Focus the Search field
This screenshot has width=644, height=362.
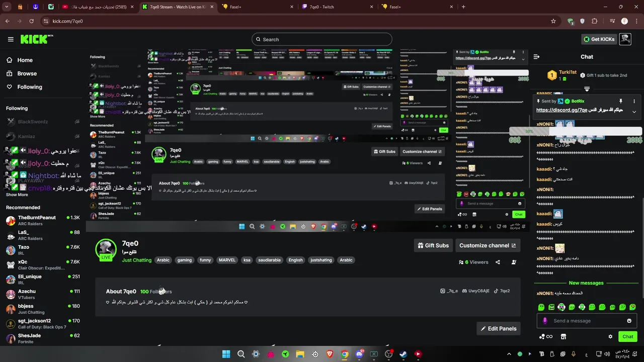[322, 39]
